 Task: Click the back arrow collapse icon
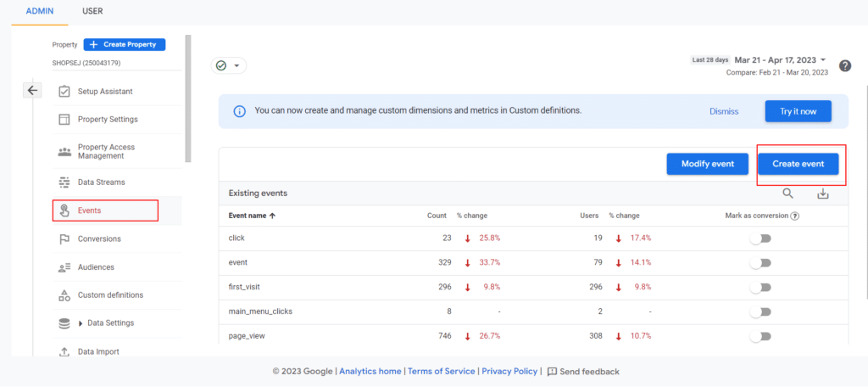[x=32, y=90]
